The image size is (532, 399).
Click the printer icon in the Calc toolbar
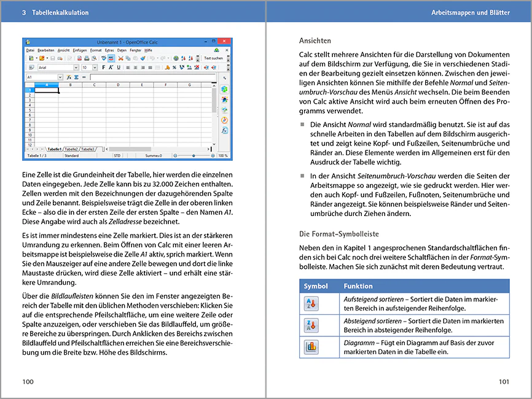87,58
